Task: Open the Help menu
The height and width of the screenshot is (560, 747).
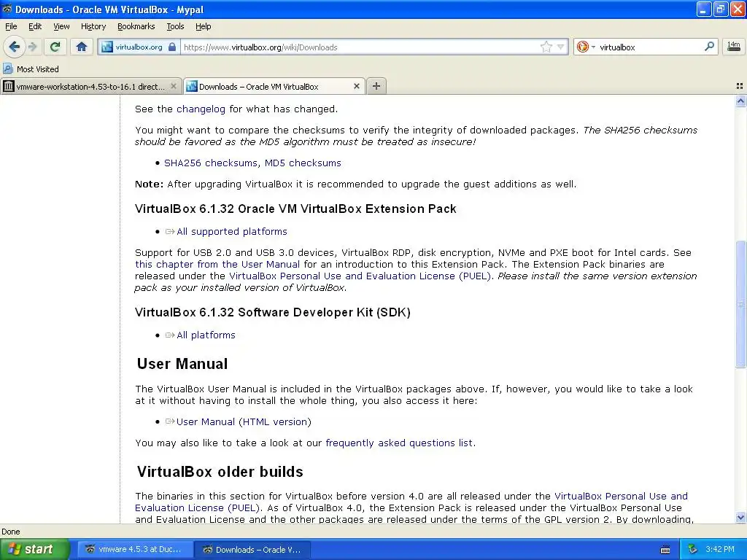Action: tap(203, 26)
